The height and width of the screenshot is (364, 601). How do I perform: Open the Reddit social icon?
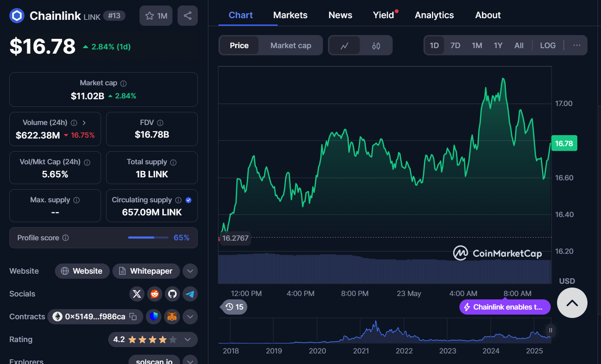tap(155, 294)
